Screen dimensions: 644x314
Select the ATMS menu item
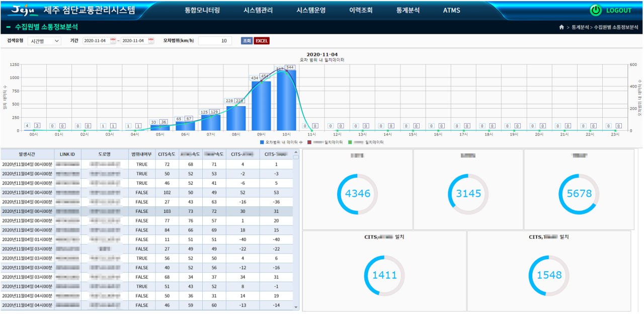point(451,10)
